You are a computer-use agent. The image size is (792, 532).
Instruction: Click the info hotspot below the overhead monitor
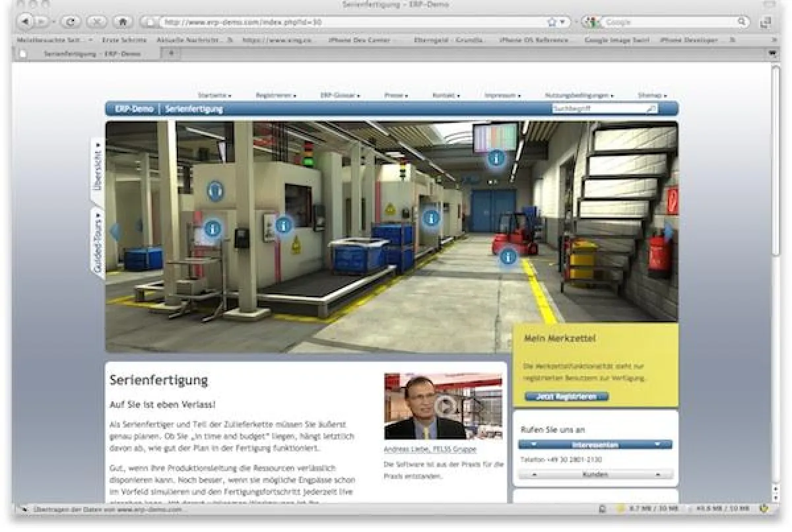(496, 158)
